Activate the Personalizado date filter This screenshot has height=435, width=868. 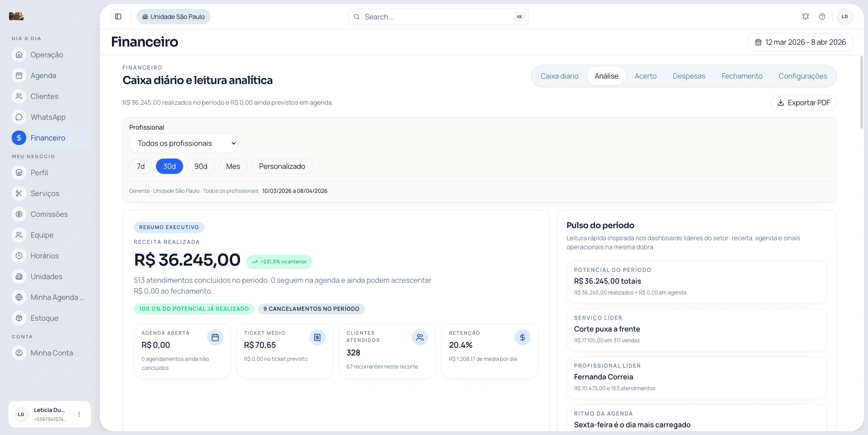282,166
